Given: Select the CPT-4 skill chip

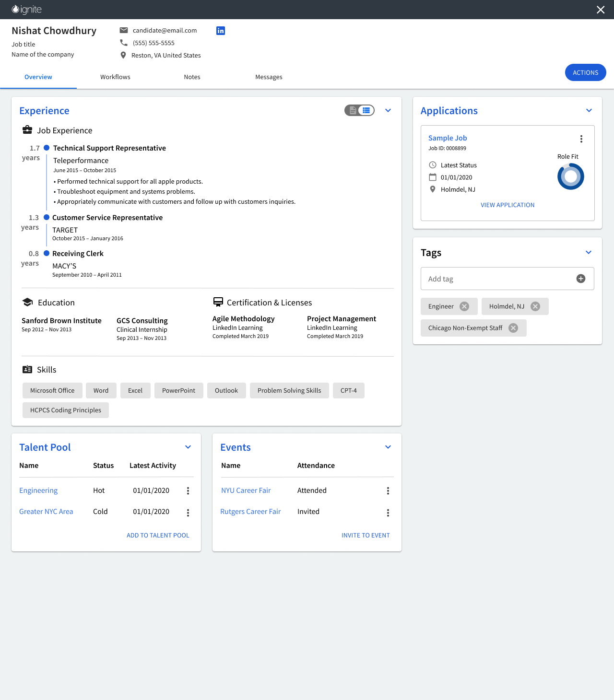Looking at the screenshot, I should tap(349, 391).
